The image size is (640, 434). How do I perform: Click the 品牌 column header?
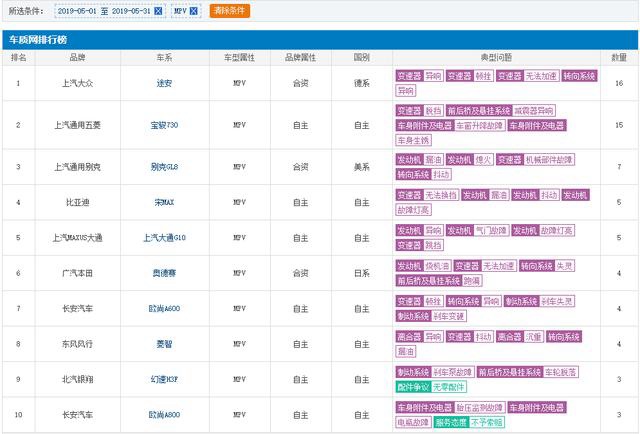(78, 58)
